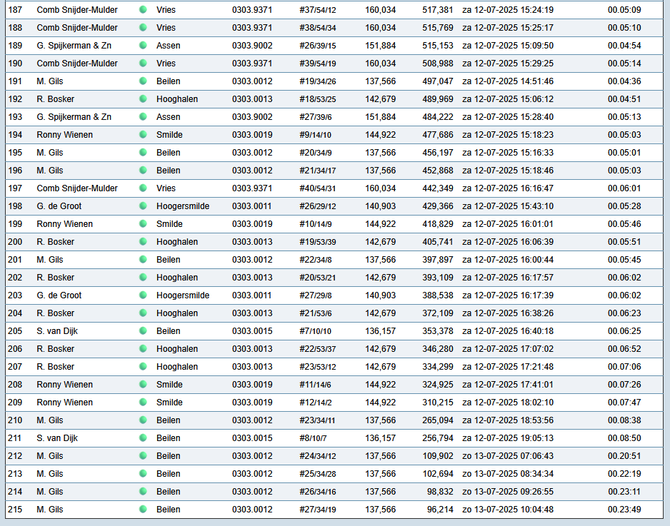Image resolution: width=670 pixels, height=526 pixels.
Task: Click place Smilde in row 199
Action: (169, 224)
